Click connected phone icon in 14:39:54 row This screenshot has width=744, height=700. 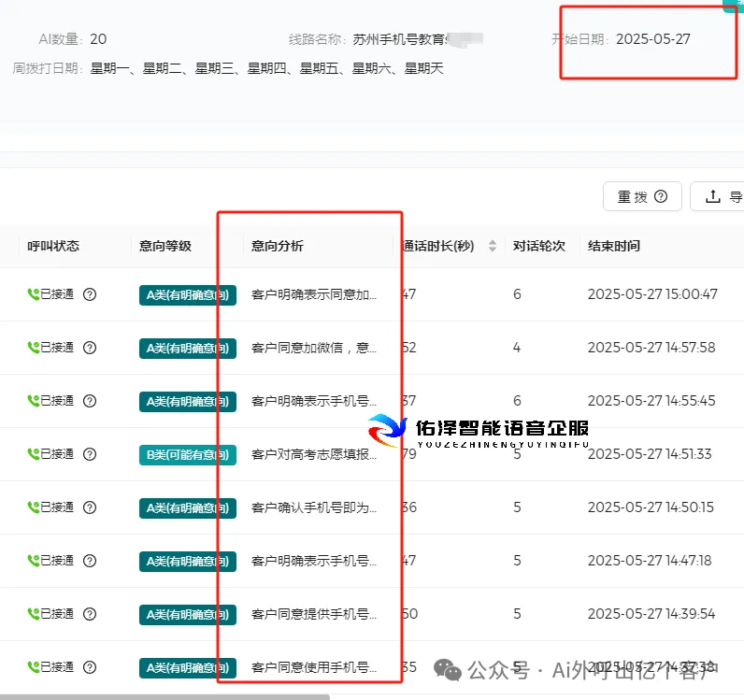(x=34, y=614)
